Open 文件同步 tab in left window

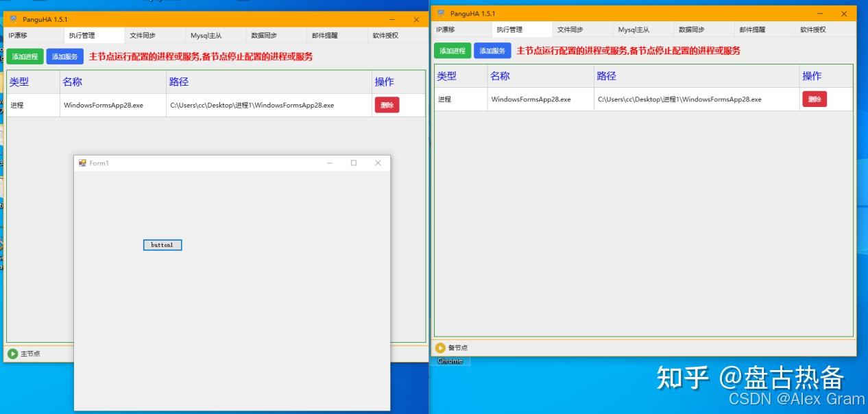click(143, 36)
